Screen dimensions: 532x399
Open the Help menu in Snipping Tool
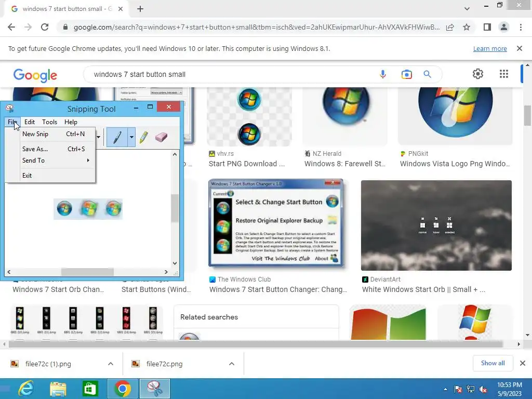[71, 122]
